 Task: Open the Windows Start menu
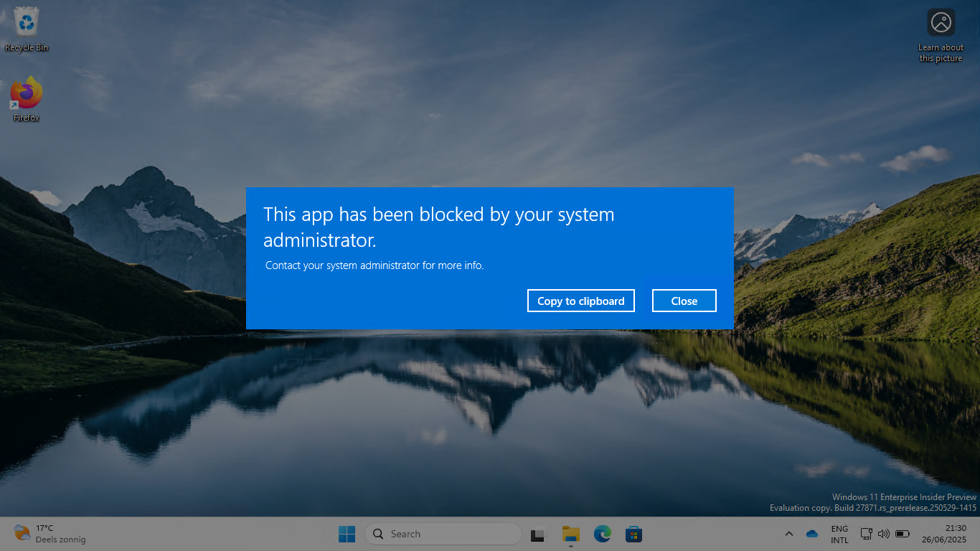347,534
